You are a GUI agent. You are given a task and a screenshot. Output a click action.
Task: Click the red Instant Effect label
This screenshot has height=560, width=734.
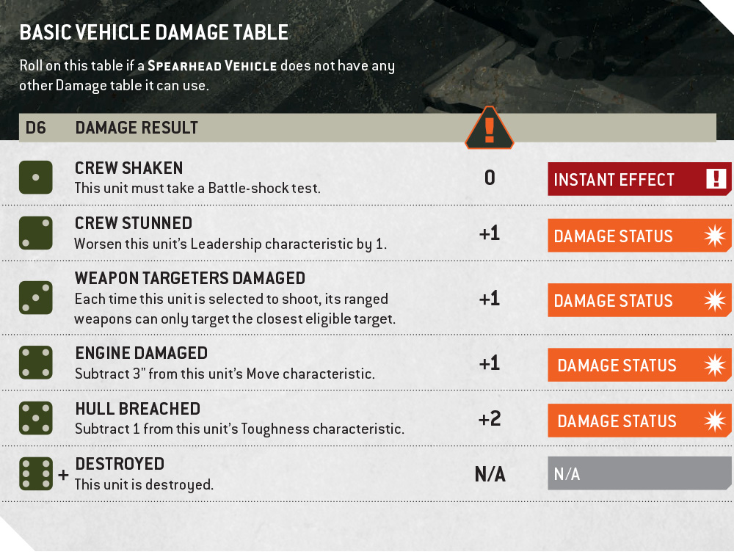coord(614,180)
